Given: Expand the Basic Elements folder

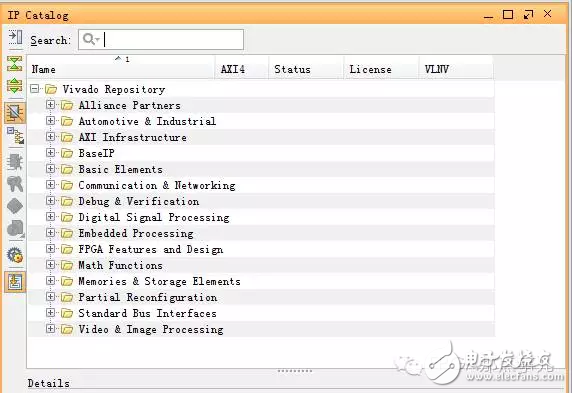Looking at the screenshot, I should tap(51, 169).
